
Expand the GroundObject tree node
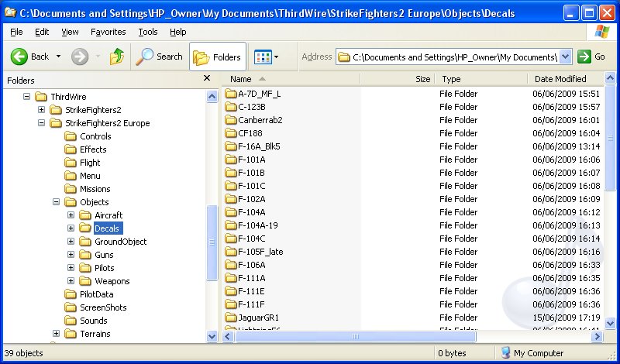(x=71, y=242)
